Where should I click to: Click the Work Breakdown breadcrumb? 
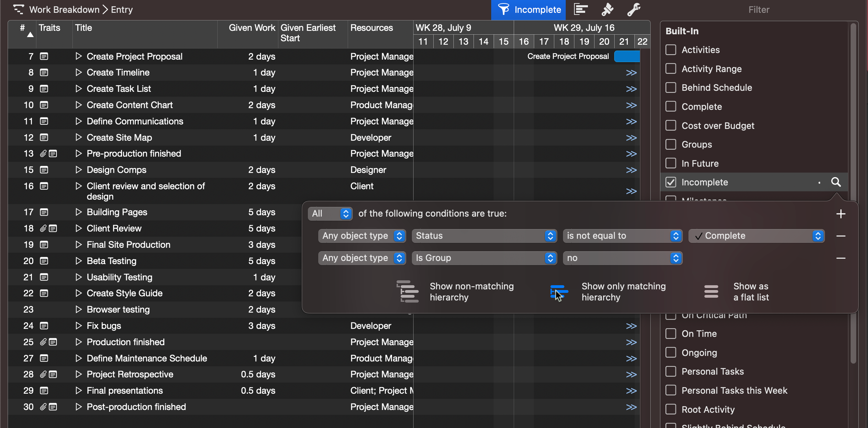pos(64,9)
